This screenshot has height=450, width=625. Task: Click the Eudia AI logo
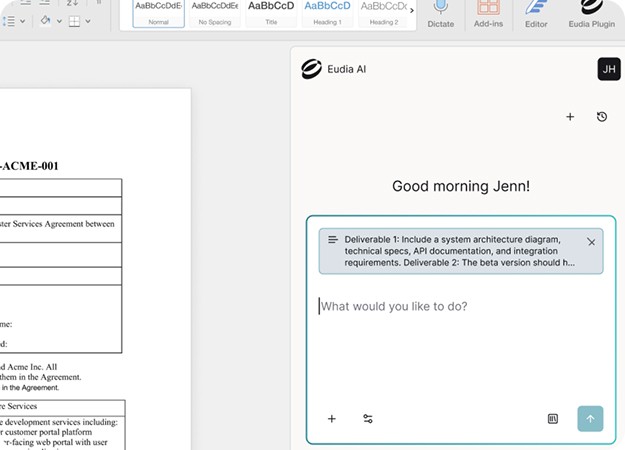click(x=311, y=69)
